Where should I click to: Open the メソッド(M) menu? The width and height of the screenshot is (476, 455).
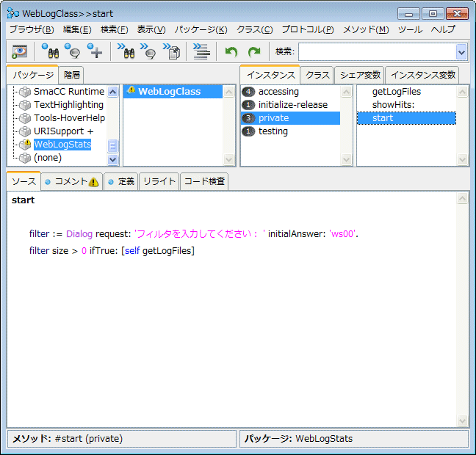[x=366, y=29]
